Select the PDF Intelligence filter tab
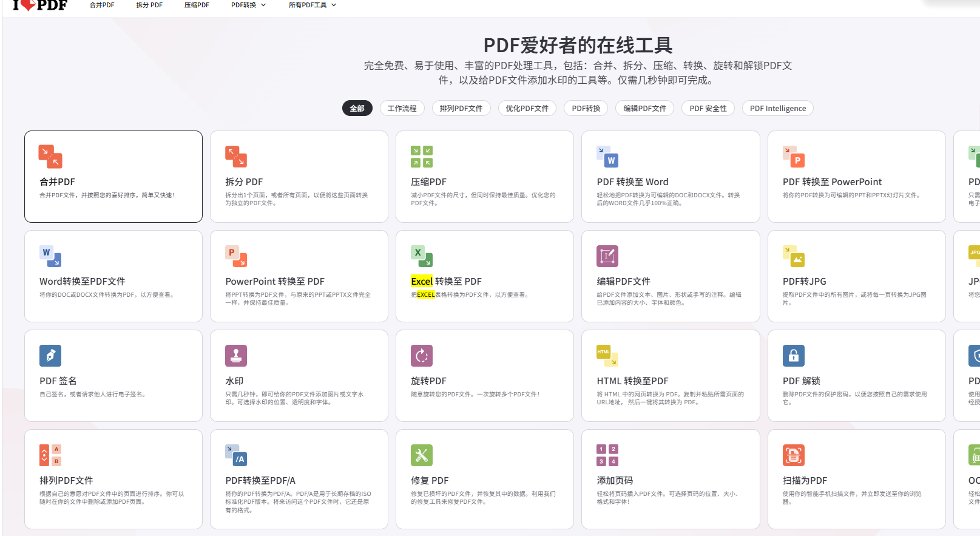Screen dimensions: 980x536 tap(778, 108)
